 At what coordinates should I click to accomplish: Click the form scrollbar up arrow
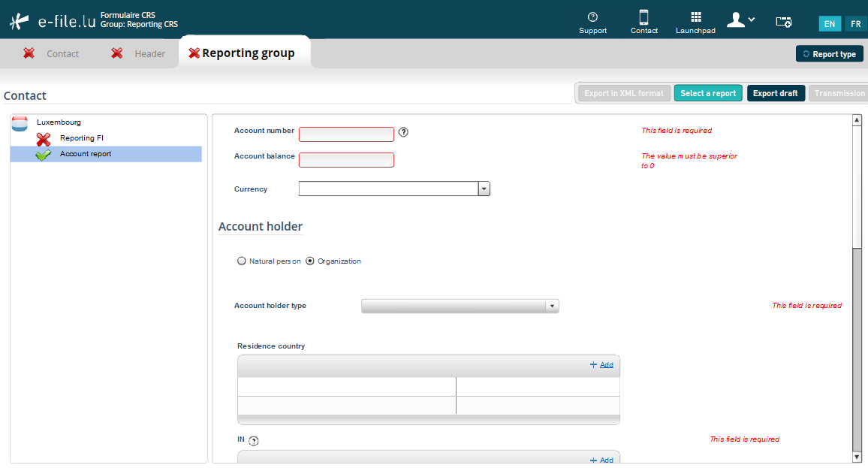coord(857,120)
